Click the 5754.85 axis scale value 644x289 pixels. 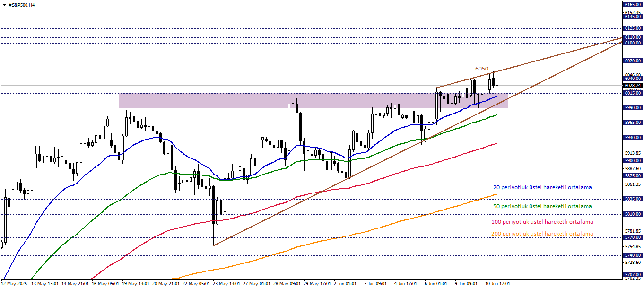[633, 247]
